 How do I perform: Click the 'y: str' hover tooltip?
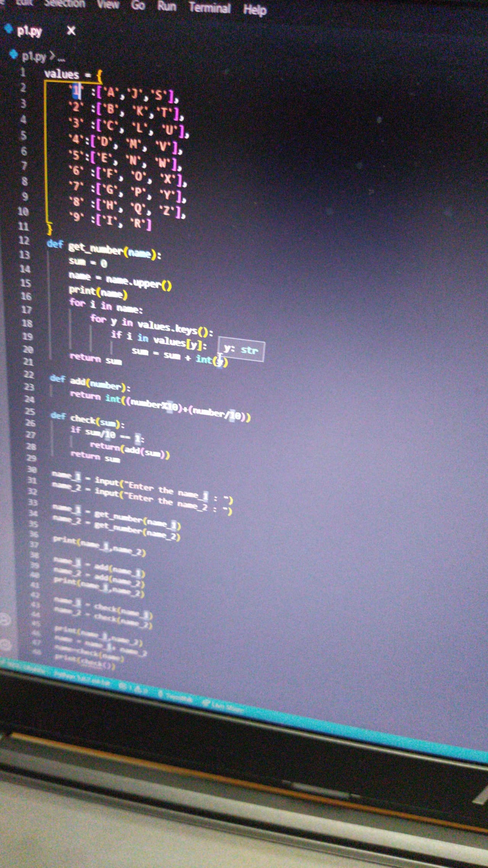point(241,349)
